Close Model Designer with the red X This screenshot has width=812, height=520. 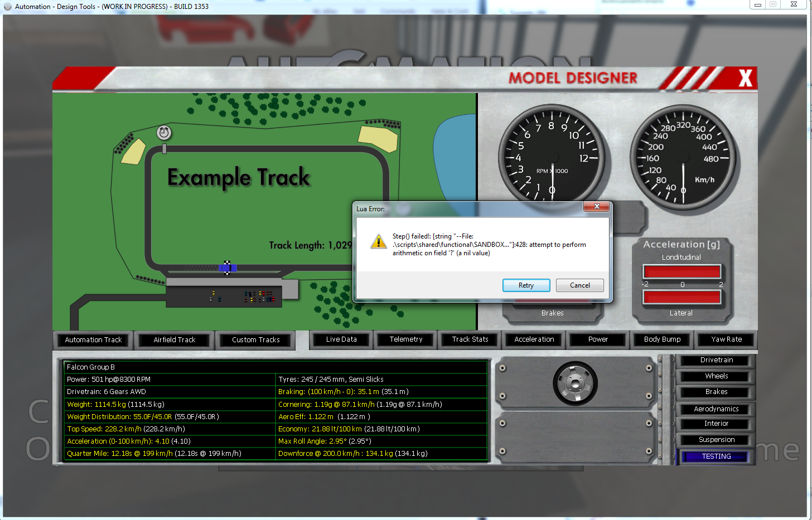(745, 79)
